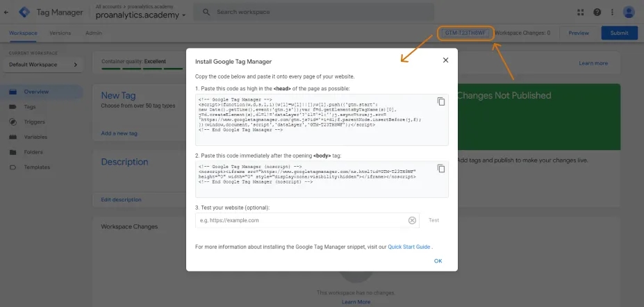Clear the test website URL field
The image size is (644, 307).
[412, 220]
